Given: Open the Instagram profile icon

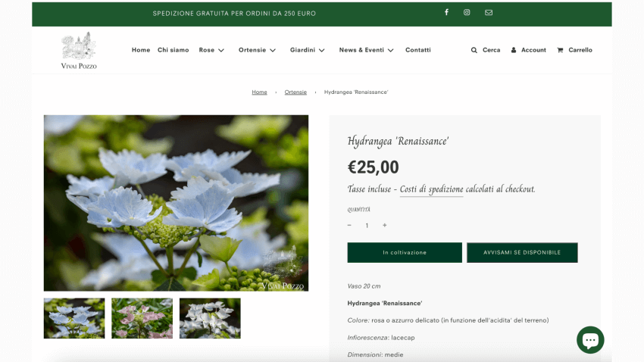Looking at the screenshot, I should [467, 12].
